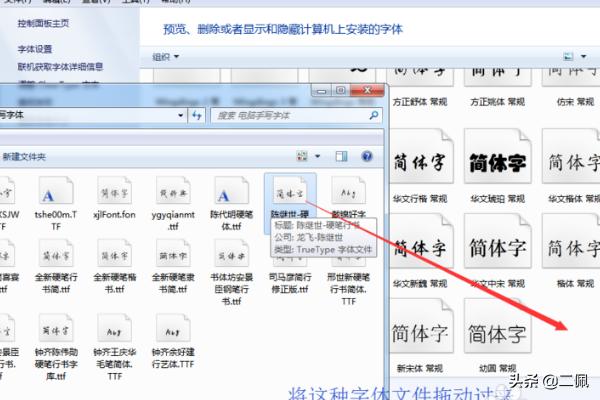Click the 司马彦简行修正版.ttf file name
The image size is (600, 400).
tap(290, 283)
